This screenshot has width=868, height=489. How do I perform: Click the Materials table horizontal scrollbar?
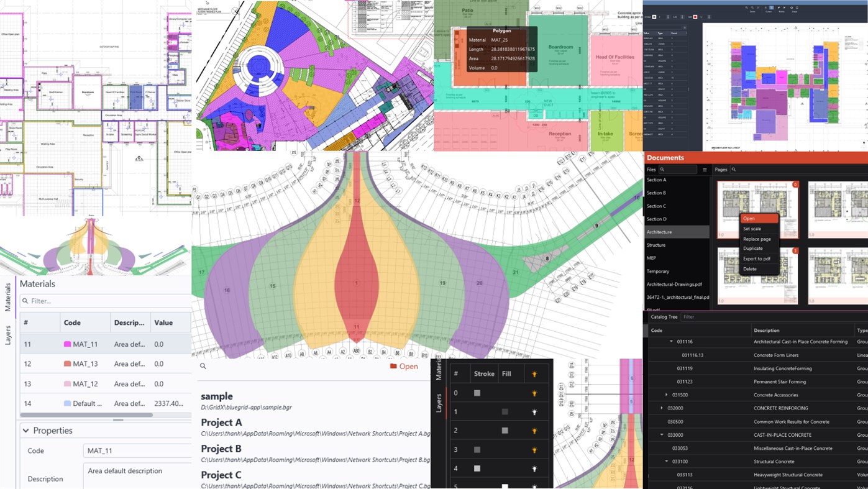pos(86,415)
